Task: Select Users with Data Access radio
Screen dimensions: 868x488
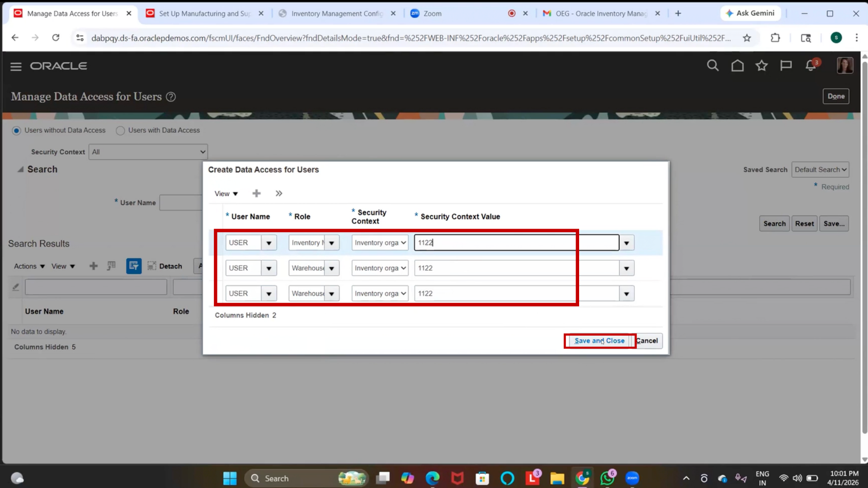Action: [x=120, y=131]
